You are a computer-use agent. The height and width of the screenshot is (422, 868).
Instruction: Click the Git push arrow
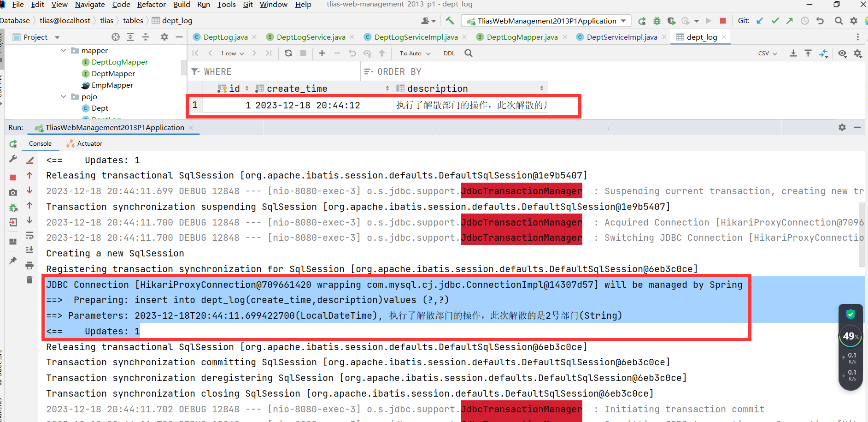tap(790, 21)
